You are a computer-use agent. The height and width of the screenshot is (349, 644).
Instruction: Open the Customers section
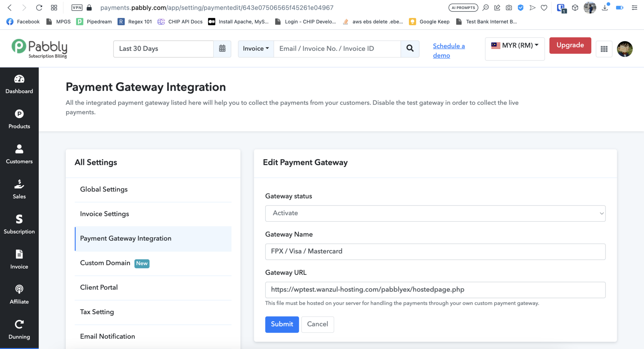[x=19, y=155]
